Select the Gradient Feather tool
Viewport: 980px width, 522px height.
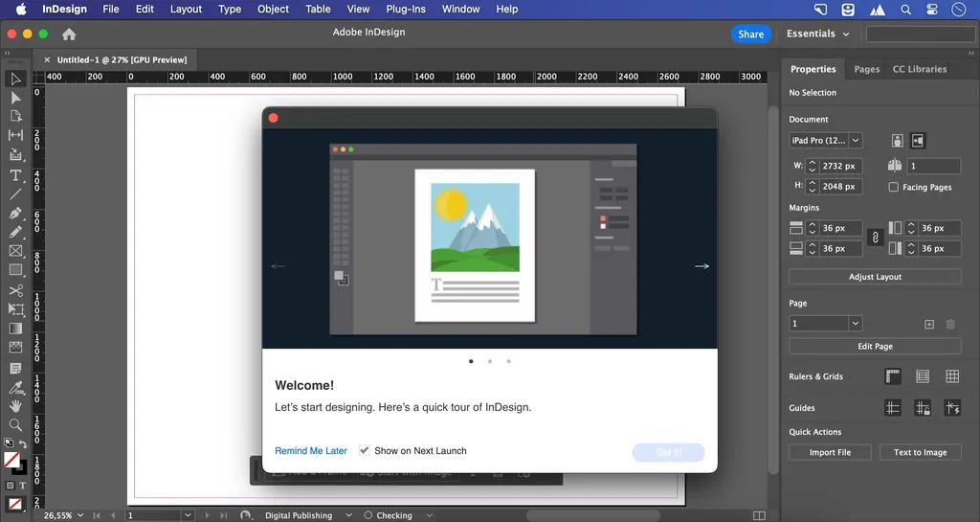pyautogui.click(x=15, y=347)
